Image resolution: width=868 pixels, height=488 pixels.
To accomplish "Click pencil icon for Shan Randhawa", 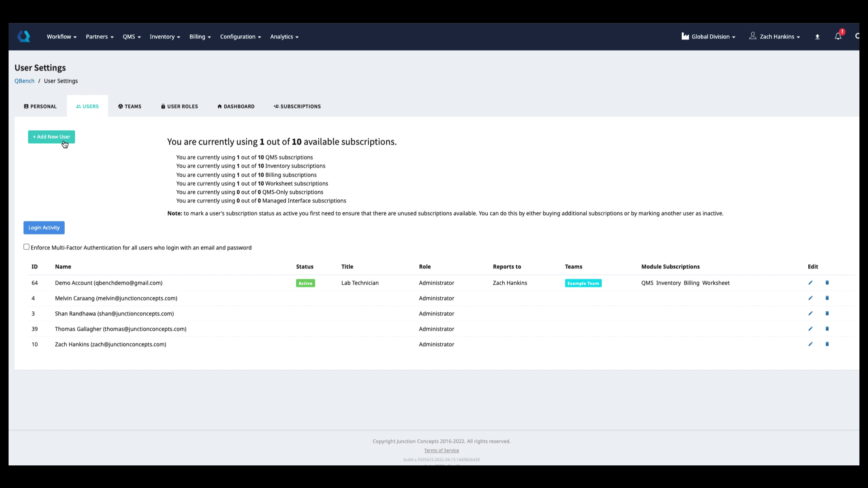I will click(810, 314).
